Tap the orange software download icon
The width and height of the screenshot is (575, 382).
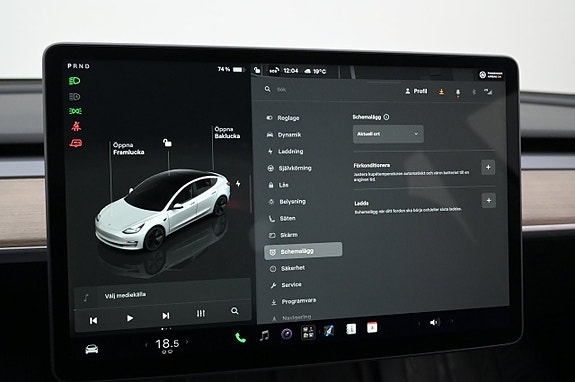442,92
